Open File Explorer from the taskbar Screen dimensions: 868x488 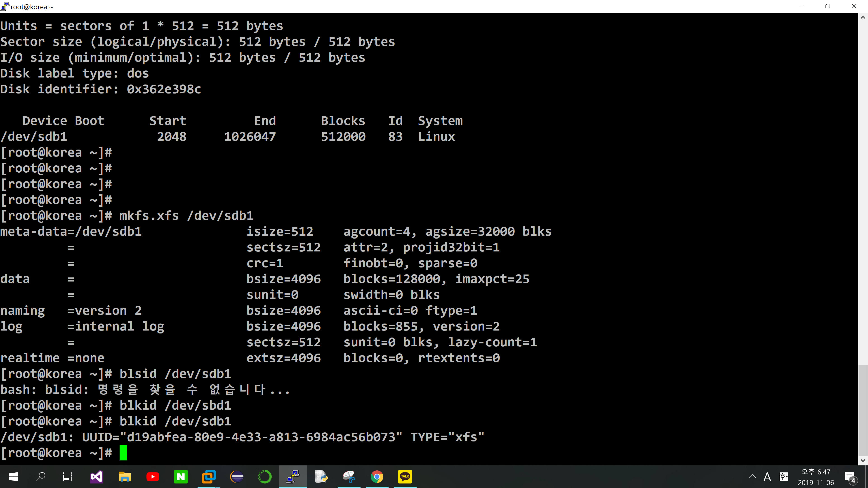coord(125,476)
